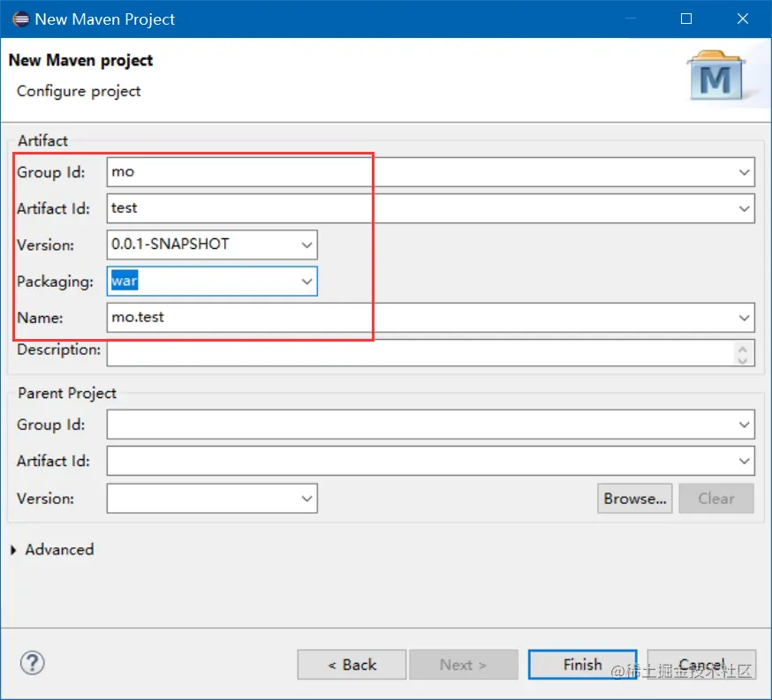The width and height of the screenshot is (772, 700).
Task: Open the Parent Project Artifact Id dropdown arrow
Action: coord(744,461)
